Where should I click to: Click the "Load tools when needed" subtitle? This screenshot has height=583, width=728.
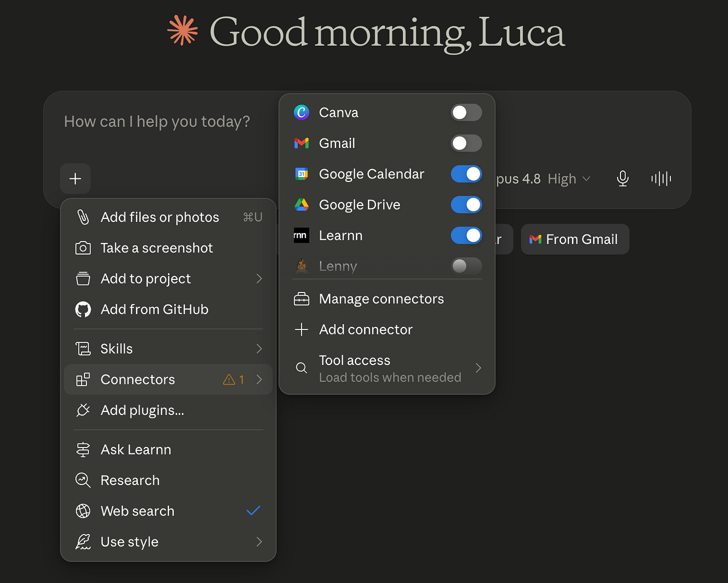click(390, 377)
